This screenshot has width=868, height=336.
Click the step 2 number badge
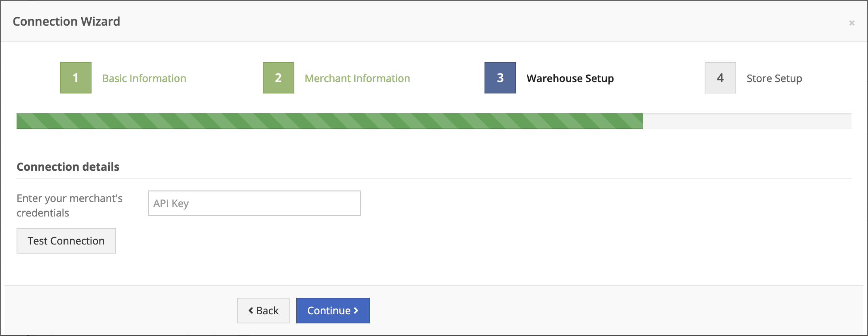coord(279,78)
